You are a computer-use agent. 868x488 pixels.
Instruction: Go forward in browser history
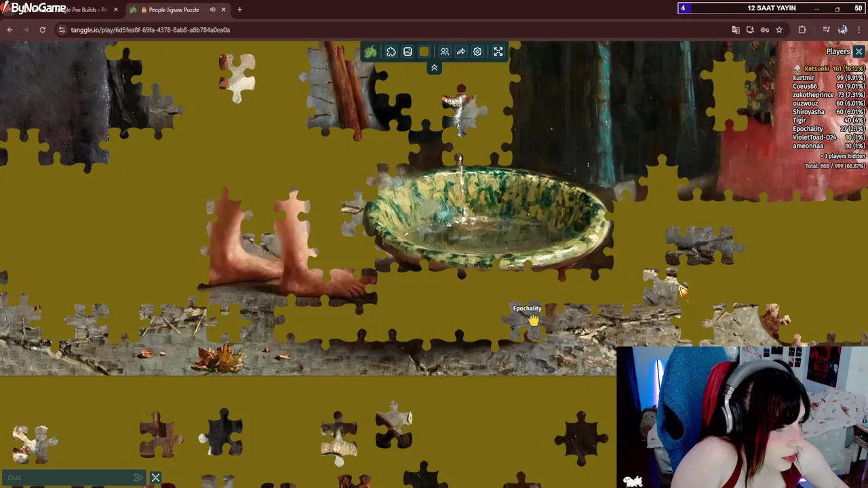[26, 30]
